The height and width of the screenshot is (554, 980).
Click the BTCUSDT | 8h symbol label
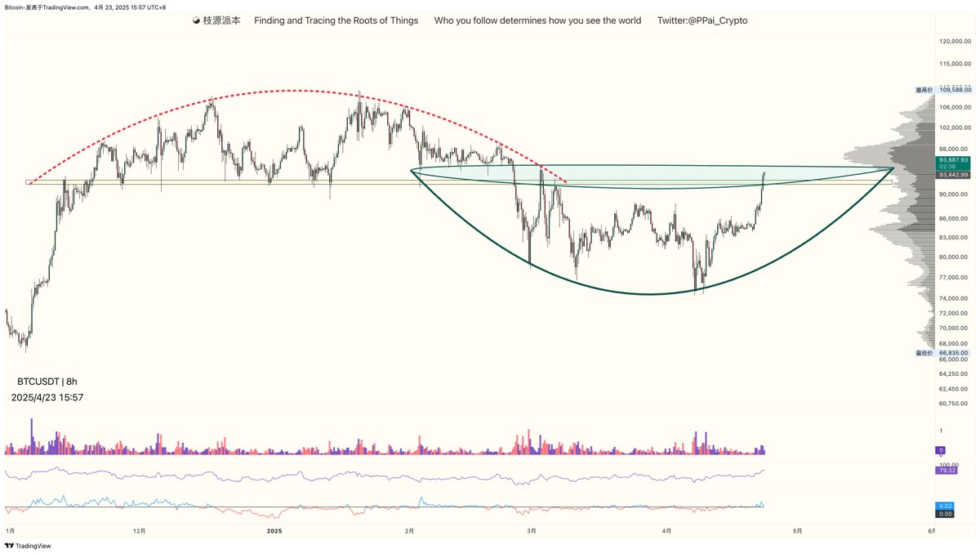click(47, 382)
